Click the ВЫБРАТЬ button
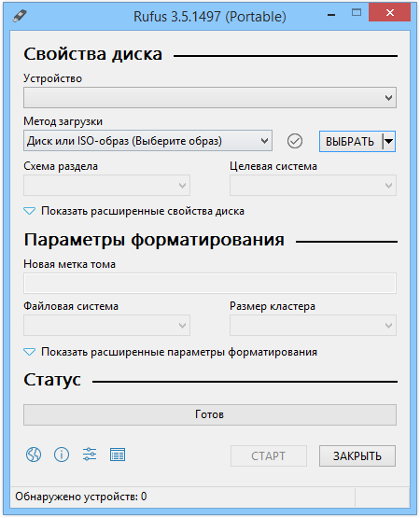Viewport: 420px width, 518px height. pyautogui.click(x=350, y=141)
